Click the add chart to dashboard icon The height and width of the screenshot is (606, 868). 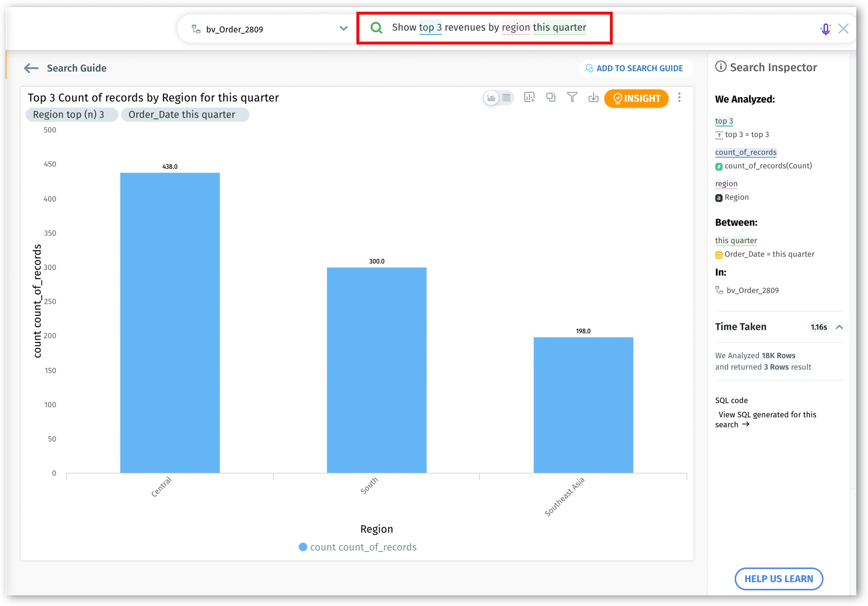[529, 97]
